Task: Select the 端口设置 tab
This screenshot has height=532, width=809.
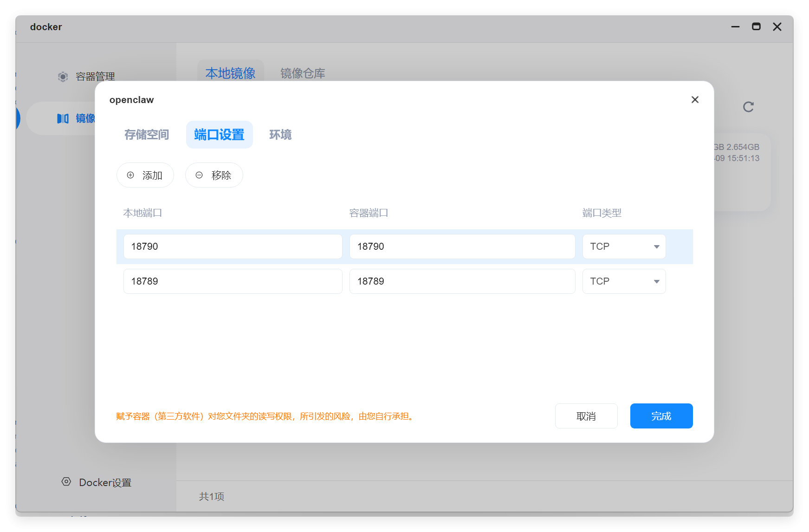Action: click(x=219, y=135)
